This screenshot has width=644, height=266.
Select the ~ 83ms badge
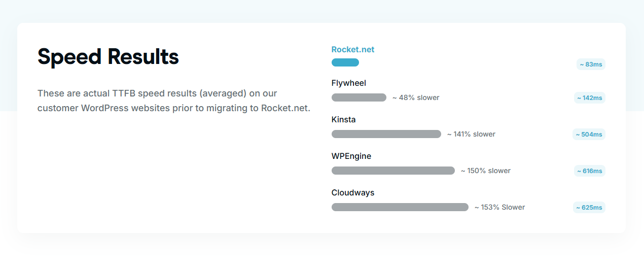pyautogui.click(x=591, y=64)
